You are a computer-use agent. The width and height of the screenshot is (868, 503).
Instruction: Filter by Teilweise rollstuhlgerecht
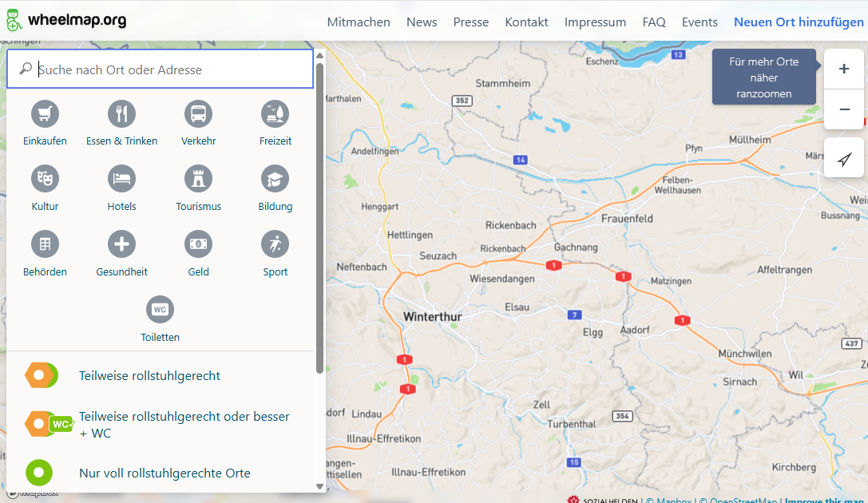pos(161,376)
